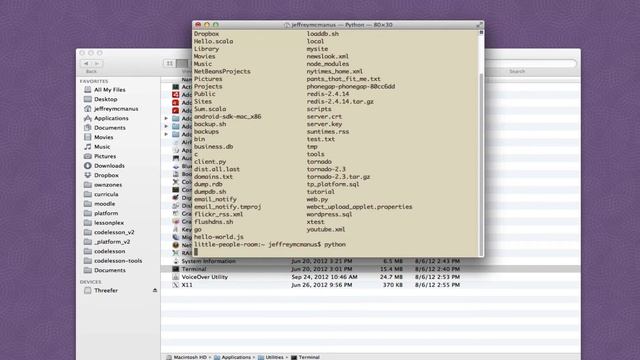
Task: Click Utilities in Finder path bar
Action: click(271, 357)
